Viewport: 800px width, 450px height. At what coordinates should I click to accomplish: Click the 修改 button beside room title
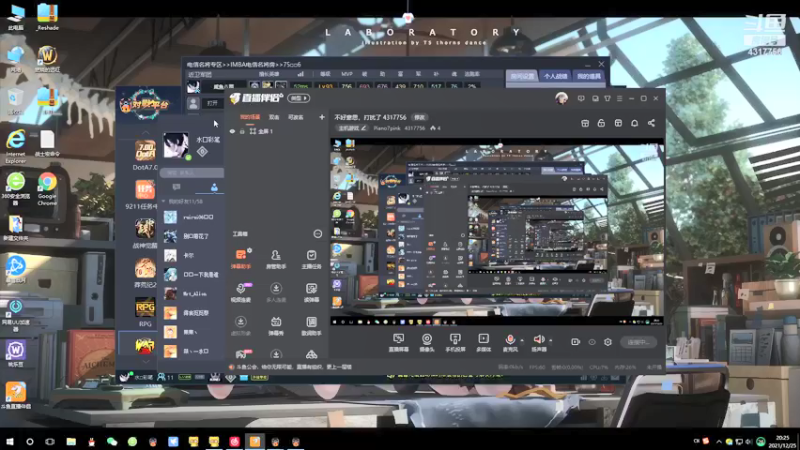tap(419, 117)
